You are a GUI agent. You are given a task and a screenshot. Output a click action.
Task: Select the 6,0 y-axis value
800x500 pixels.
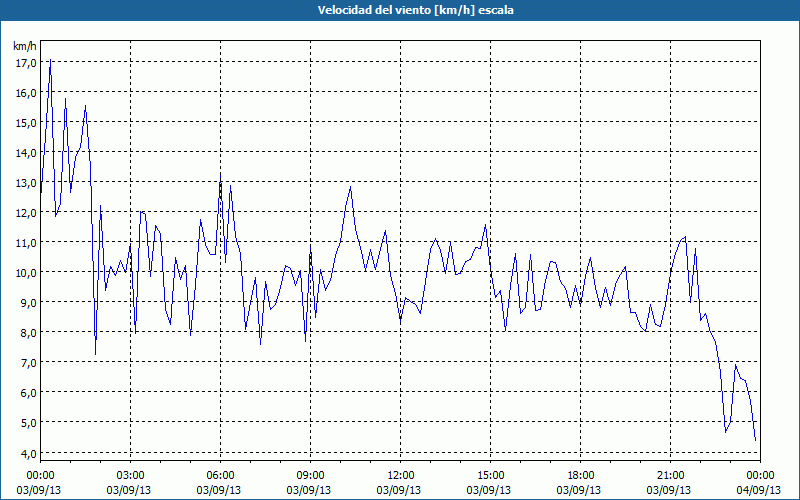click(29, 393)
